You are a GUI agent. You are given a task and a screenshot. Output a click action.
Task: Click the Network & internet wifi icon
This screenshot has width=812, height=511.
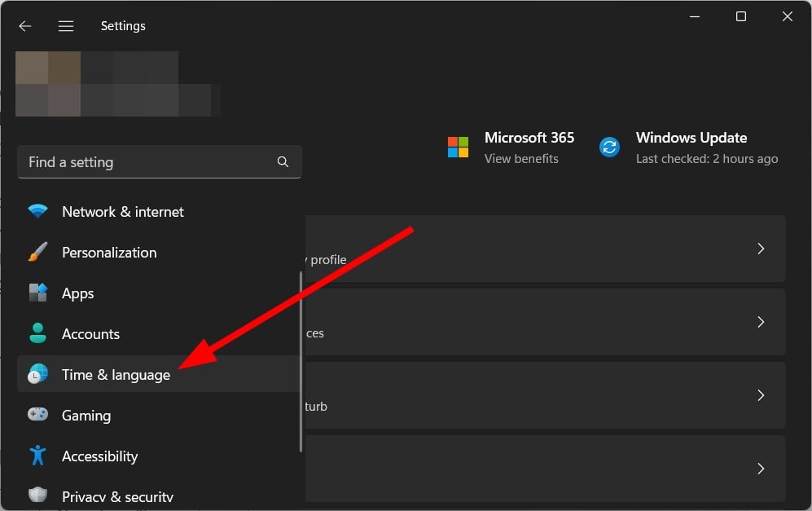pos(37,211)
